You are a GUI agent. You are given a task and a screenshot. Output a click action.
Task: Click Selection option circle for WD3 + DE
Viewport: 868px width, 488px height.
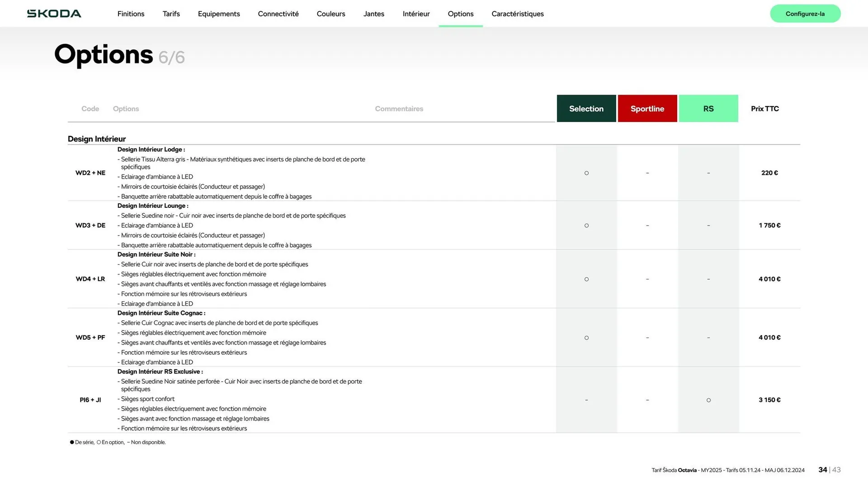tap(586, 225)
